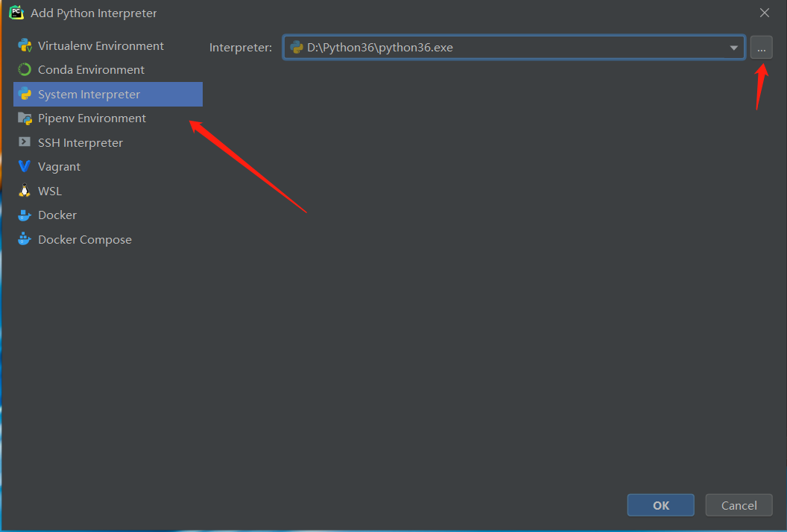Select Virtualenv Environment option
The height and width of the screenshot is (532, 787).
(x=108, y=45)
